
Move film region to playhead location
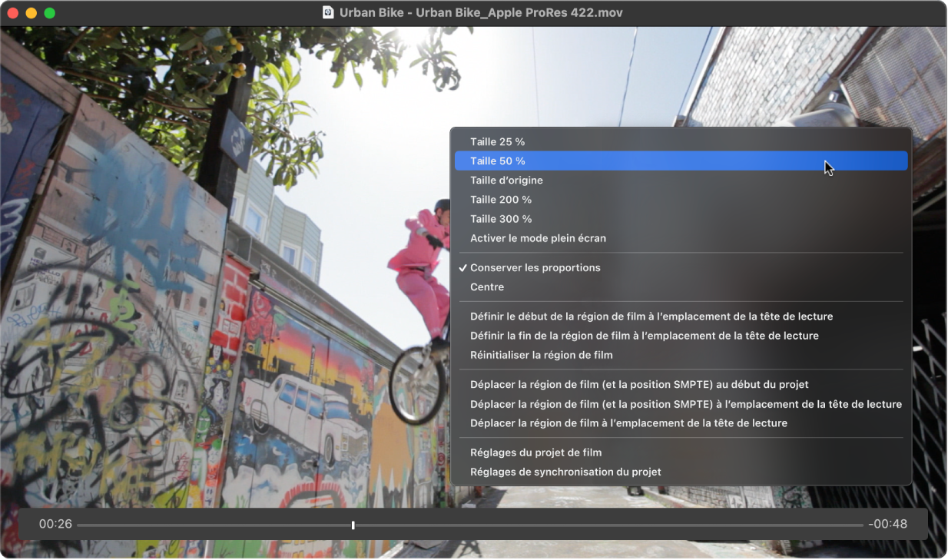tap(628, 422)
